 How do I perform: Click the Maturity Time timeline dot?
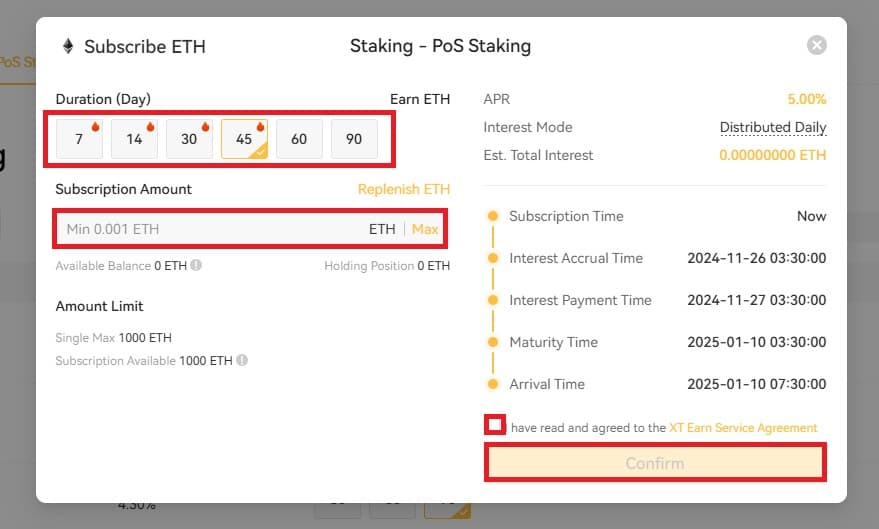pyautogui.click(x=493, y=342)
